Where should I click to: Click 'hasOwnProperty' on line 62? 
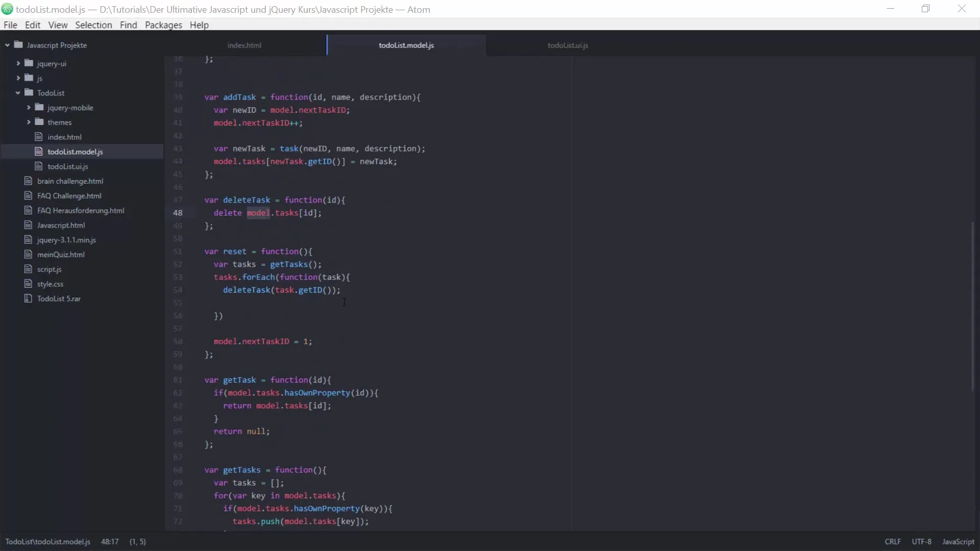[317, 393]
